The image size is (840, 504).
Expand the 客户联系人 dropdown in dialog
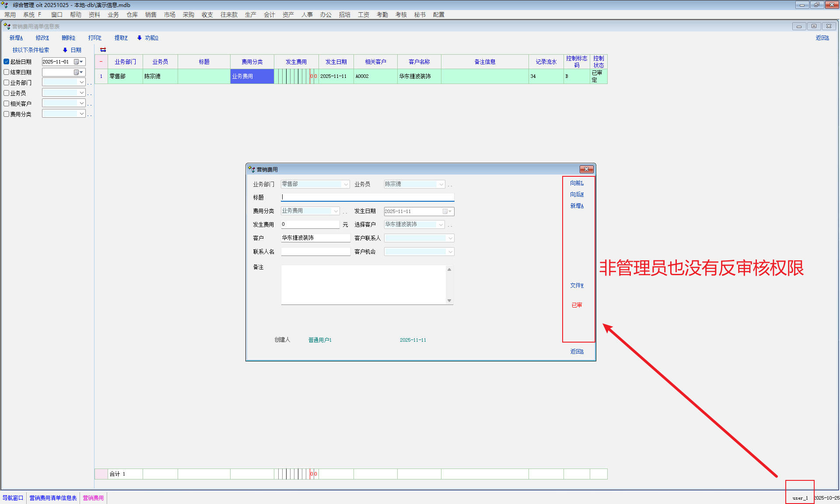click(x=450, y=238)
